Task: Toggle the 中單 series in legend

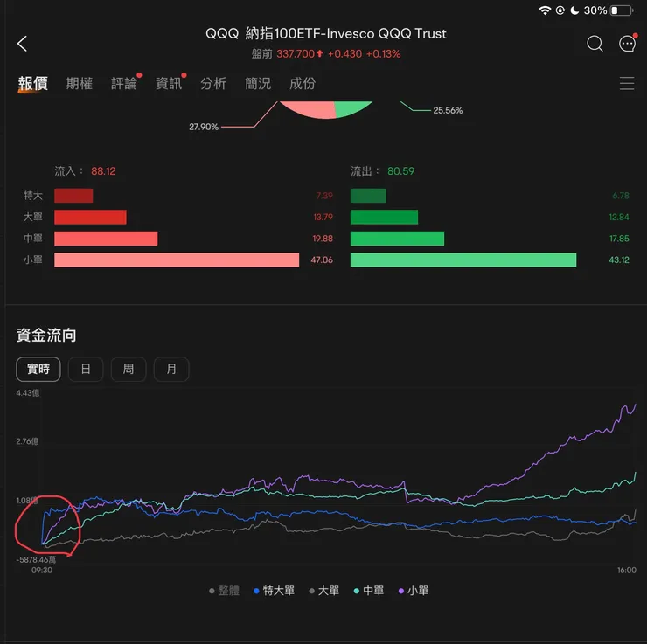Action: 369,591
